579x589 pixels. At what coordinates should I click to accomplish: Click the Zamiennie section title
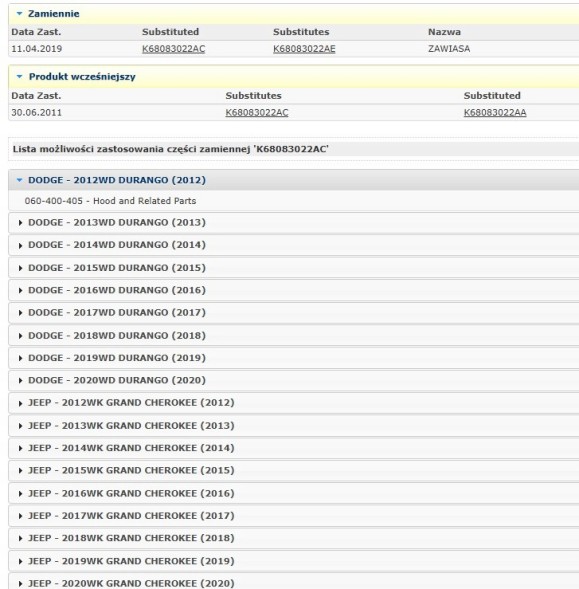54,14
